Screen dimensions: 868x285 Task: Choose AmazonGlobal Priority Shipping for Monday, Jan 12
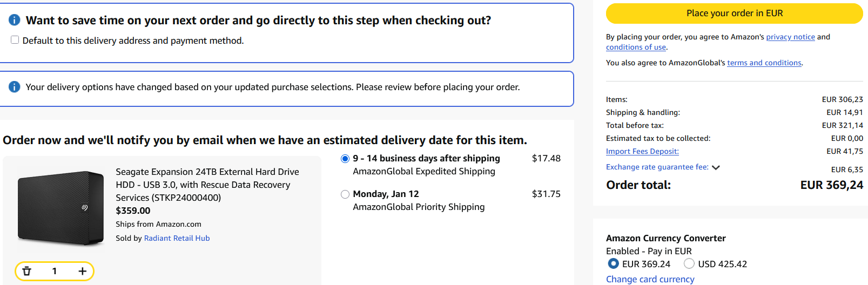point(345,194)
